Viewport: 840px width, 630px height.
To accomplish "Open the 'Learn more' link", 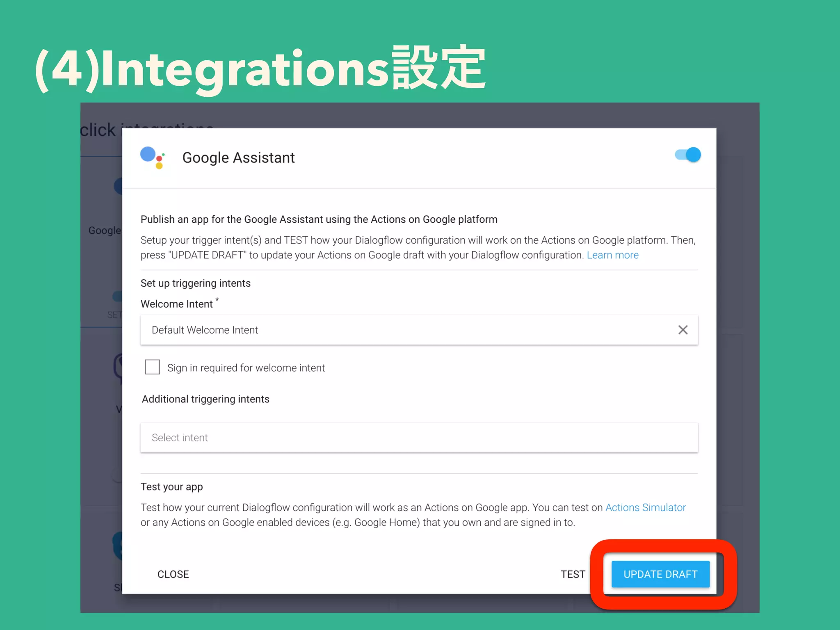I will (x=612, y=255).
